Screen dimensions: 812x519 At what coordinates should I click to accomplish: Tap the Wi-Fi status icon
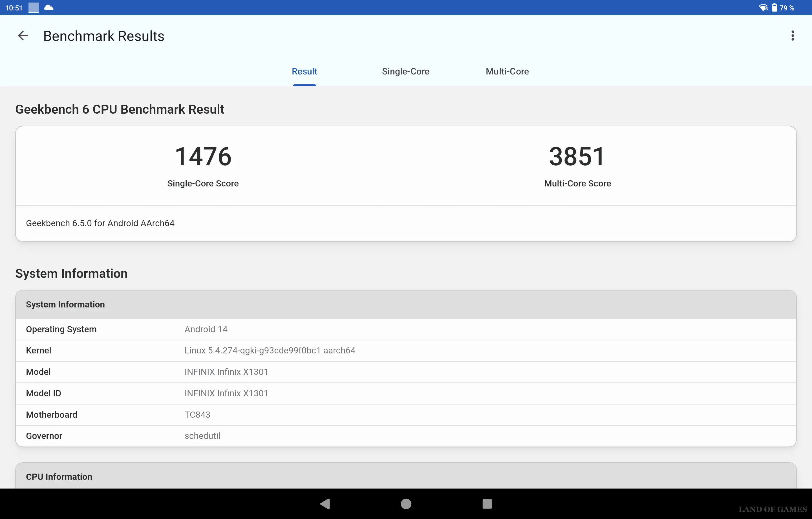click(763, 8)
